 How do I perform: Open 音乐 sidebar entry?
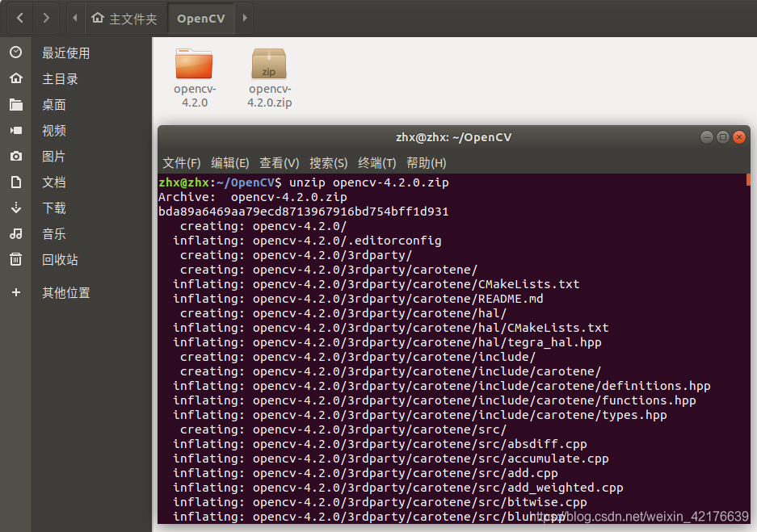(x=54, y=234)
